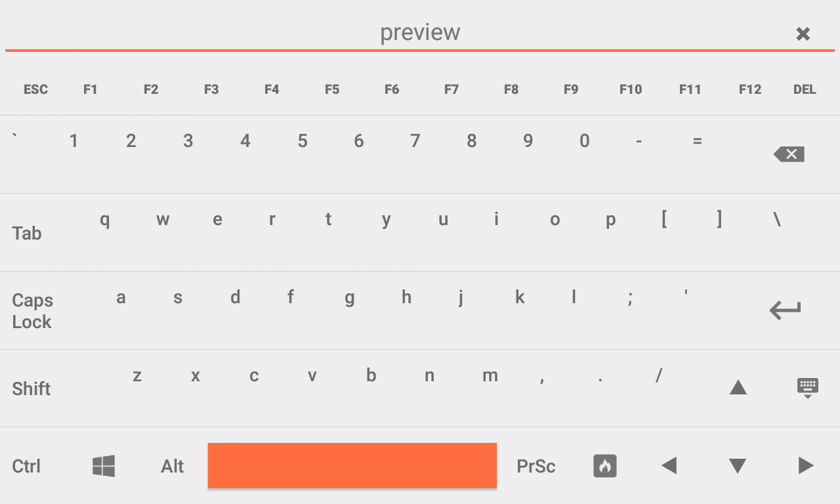Tap the flame icon key

point(605,466)
